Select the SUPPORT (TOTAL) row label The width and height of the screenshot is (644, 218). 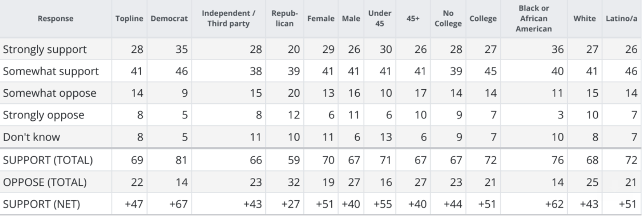click(x=48, y=160)
